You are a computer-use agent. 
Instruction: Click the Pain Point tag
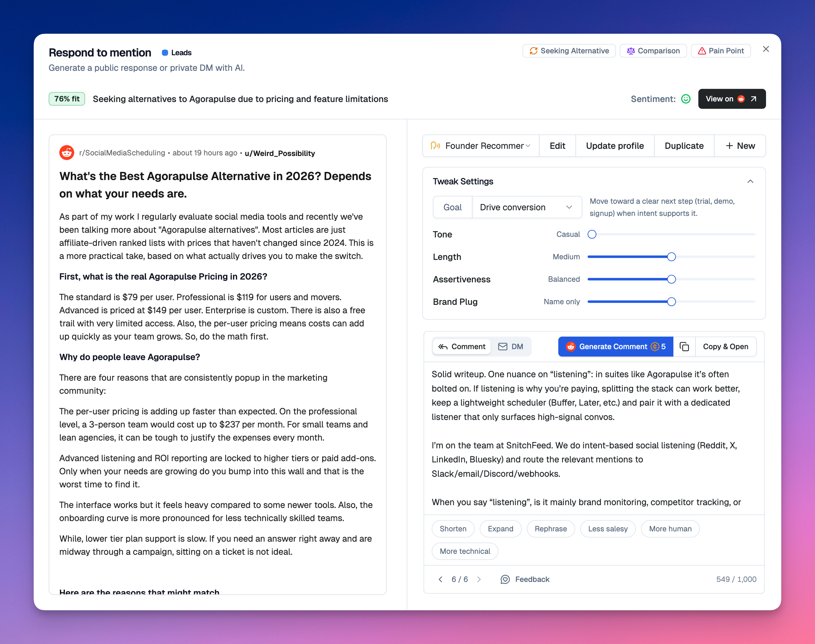coord(720,51)
